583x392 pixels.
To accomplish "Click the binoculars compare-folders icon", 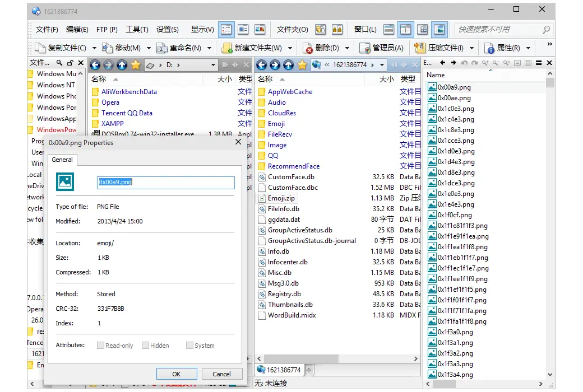I will click(x=337, y=29).
